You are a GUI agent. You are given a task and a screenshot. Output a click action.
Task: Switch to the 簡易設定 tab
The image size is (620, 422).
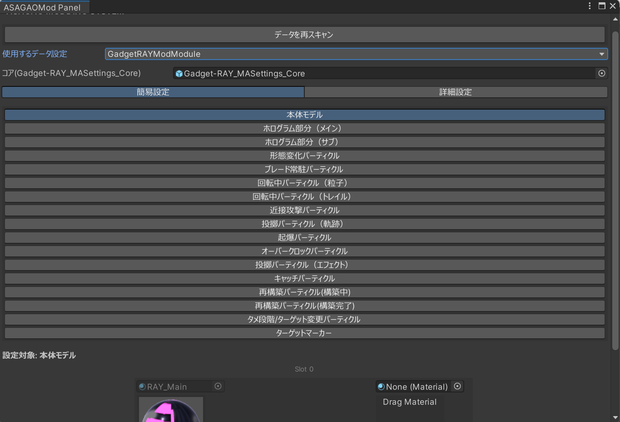(x=153, y=92)
